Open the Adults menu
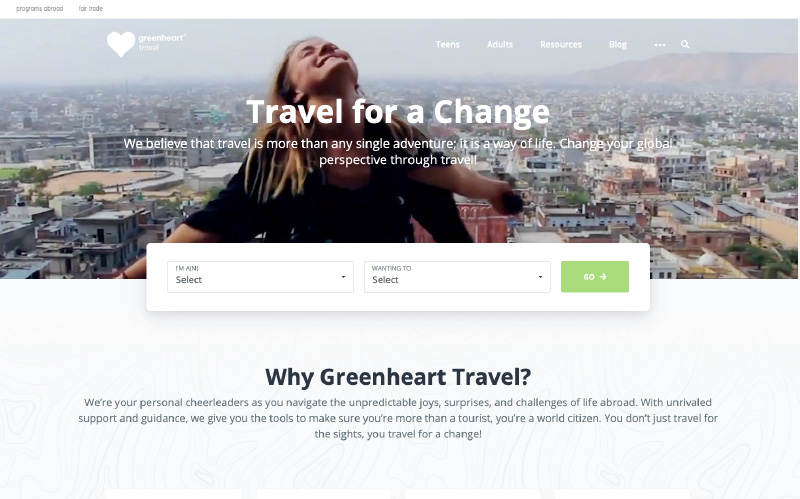Viewport: 800px width, 499px height. (x=499, y=44)
